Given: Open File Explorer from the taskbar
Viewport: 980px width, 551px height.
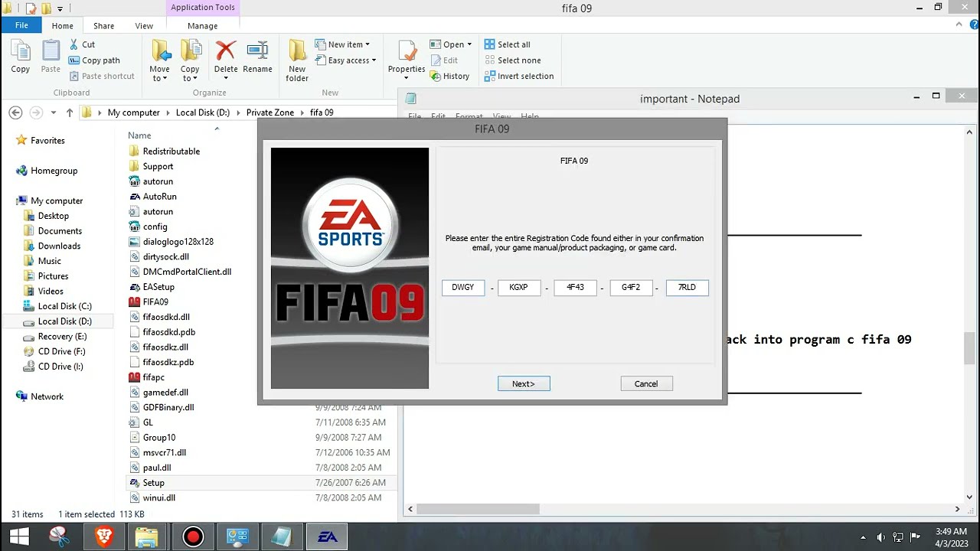Looking at the screenshot, I should pos(147,536).
